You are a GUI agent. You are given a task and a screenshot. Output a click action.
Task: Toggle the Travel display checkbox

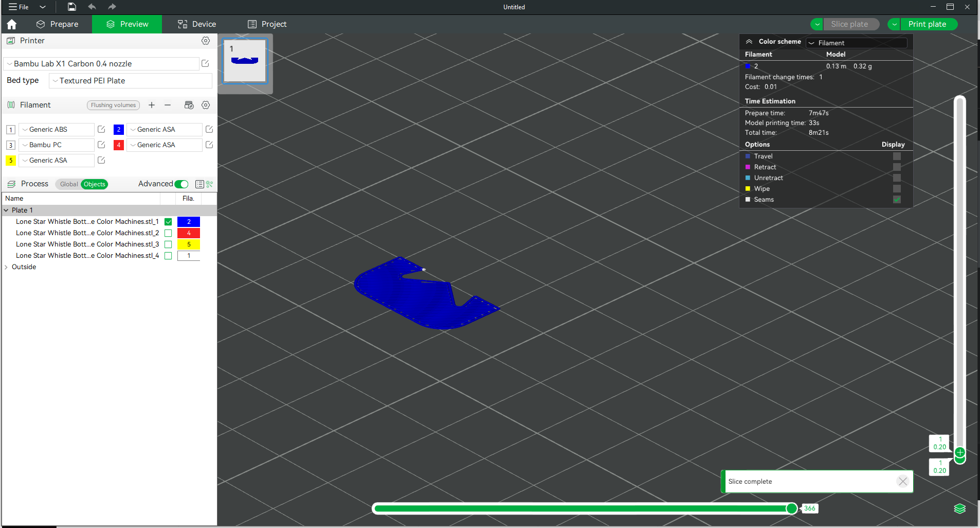pos(897,156)
